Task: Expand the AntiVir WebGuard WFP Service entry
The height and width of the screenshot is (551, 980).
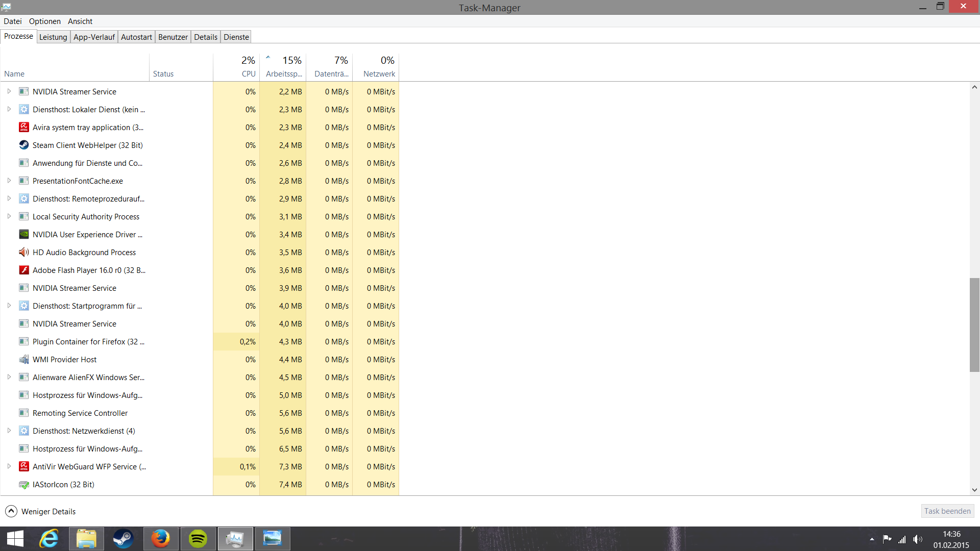Action: [9, 466]
